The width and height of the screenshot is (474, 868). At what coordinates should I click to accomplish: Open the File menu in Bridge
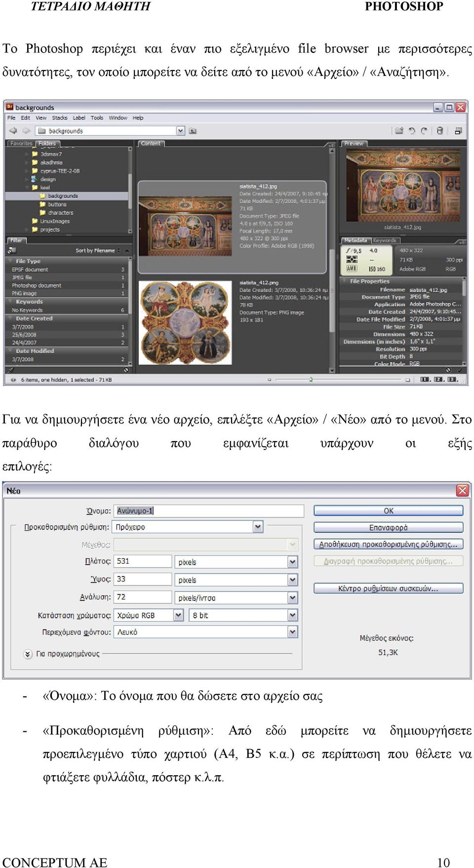point(11,118)
